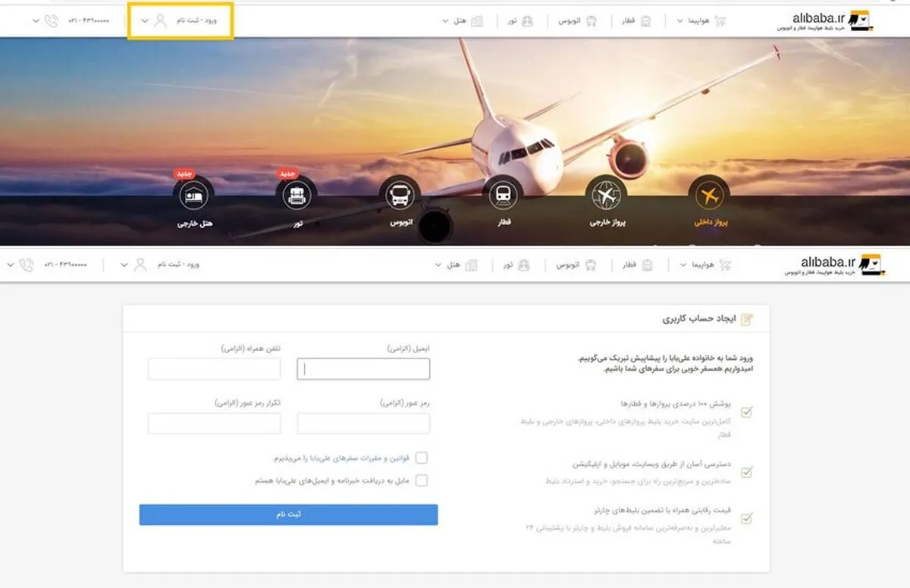
Task: Choose the train (قطار) circle icon in banner
Action: 502,195
